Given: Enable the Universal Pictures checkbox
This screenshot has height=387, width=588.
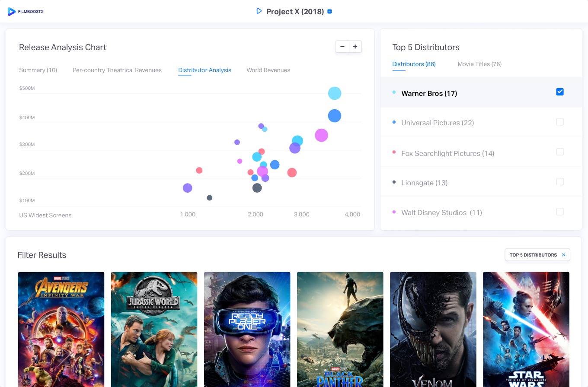Looking at the screenshot, I should tap(560, 122).
